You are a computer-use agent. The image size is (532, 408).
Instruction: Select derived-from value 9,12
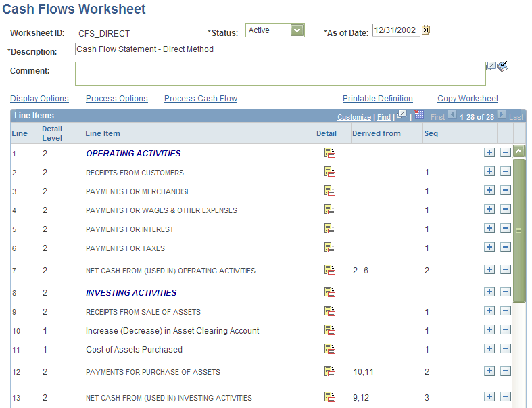click(361, 397)
